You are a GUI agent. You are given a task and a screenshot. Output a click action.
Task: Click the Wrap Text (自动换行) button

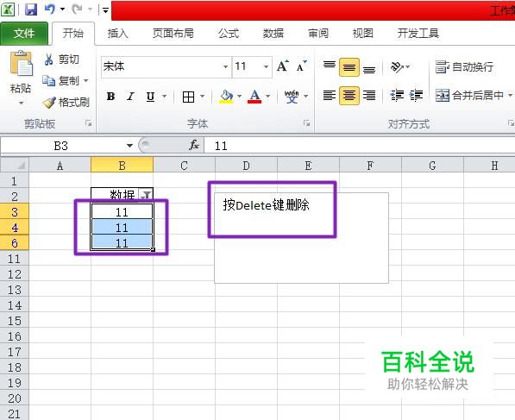tap(464, 67)
